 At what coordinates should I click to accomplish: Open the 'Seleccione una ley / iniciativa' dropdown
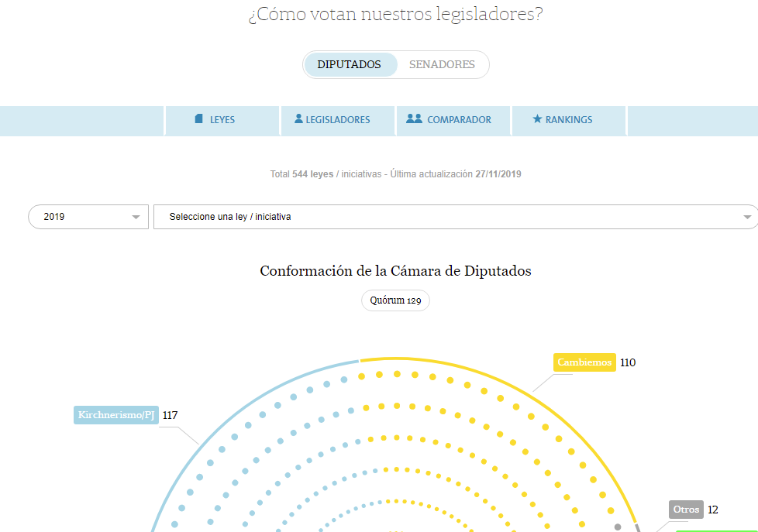(x=456, y=217)
